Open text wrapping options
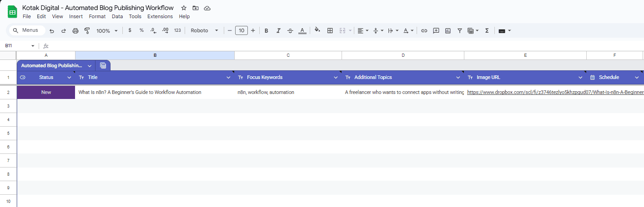Image resolution: width=644 pixels, height=207 pixels. tap(393, 30)
